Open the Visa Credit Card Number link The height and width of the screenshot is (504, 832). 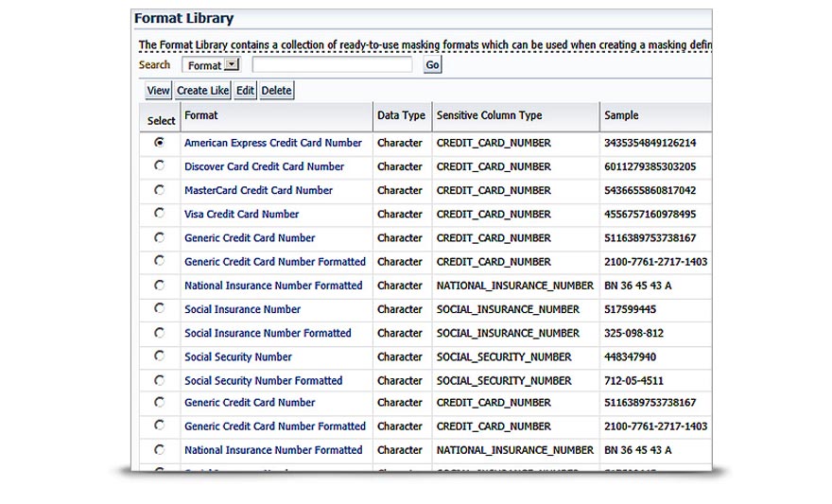241,215
